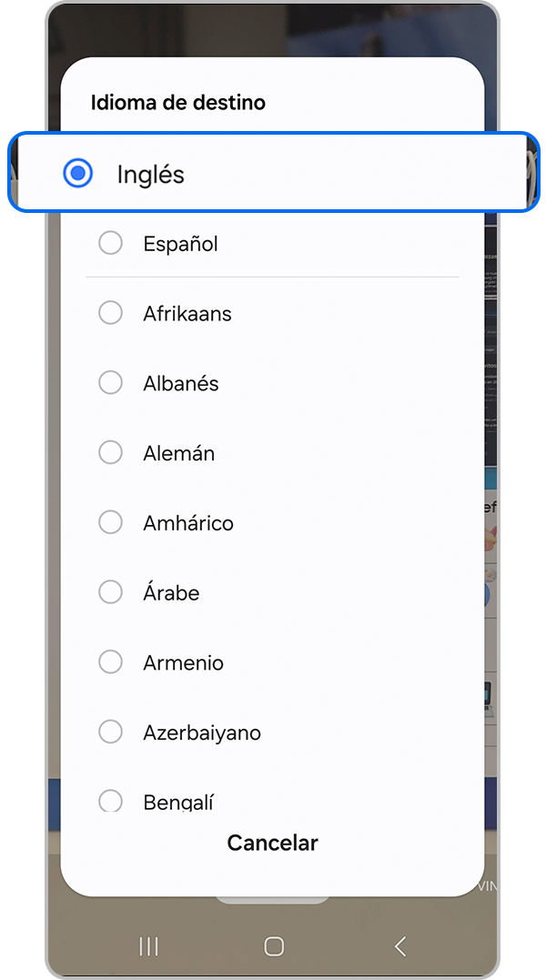Select Alemán radio button
This screenshot has height=980, width=546.
(110, 453)
